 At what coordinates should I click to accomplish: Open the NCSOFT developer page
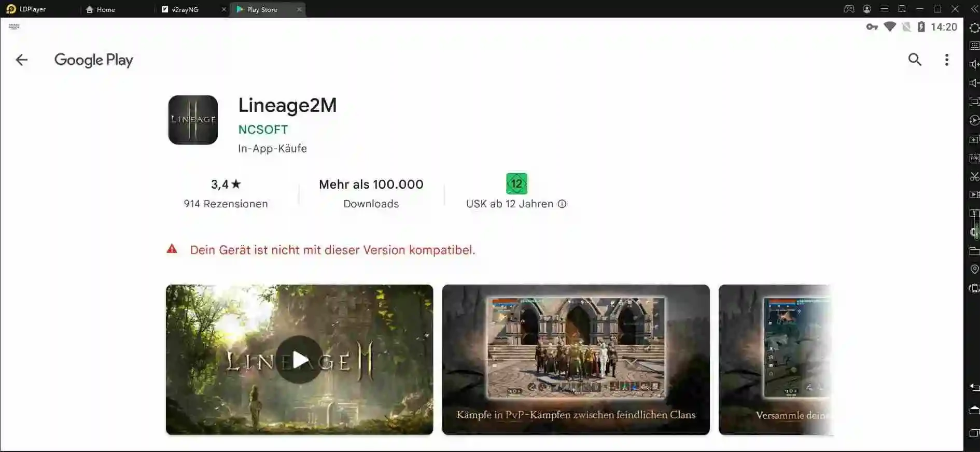[263, 130]
